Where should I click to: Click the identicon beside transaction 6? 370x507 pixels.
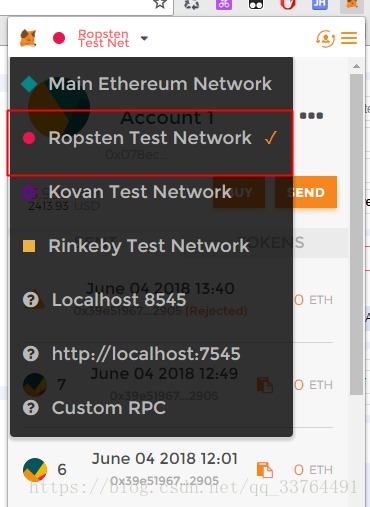[35, 470]
